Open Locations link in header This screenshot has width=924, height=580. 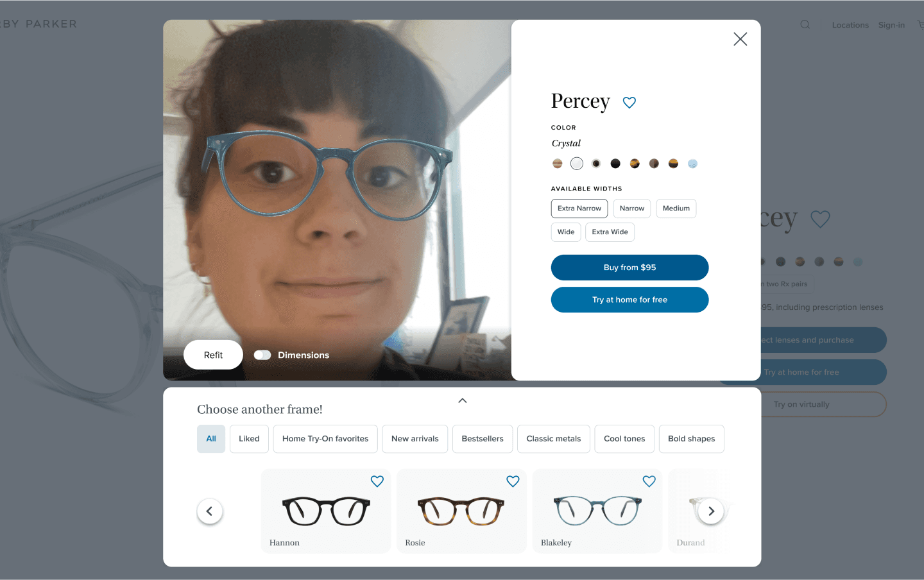pyautogui.click(x=850, y=25)
